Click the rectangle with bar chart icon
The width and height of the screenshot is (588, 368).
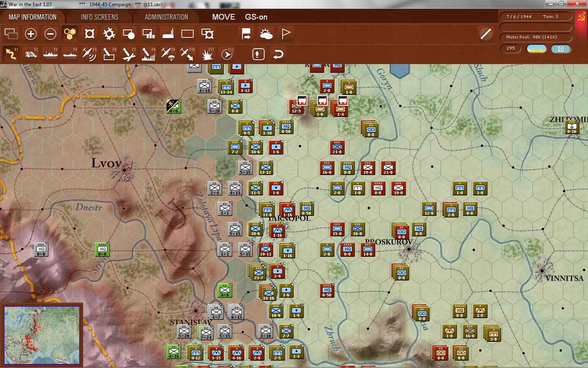[148, 34]
